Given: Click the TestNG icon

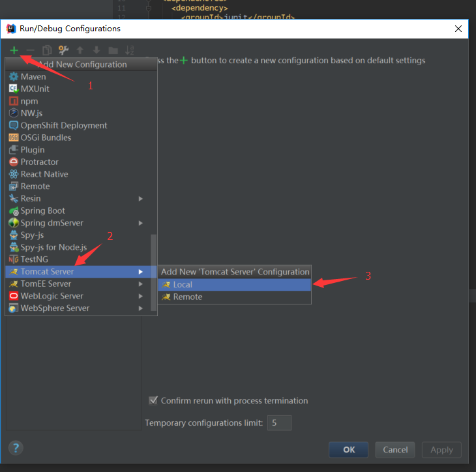Looking at the screenshot, I should [14, 259].
